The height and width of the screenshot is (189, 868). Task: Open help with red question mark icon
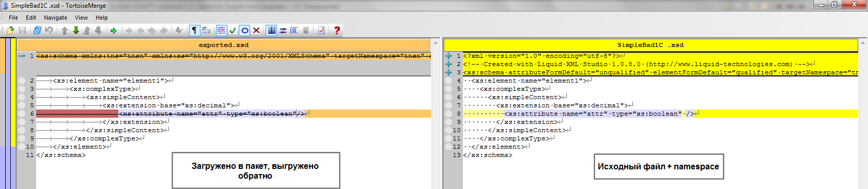point(337,30)
